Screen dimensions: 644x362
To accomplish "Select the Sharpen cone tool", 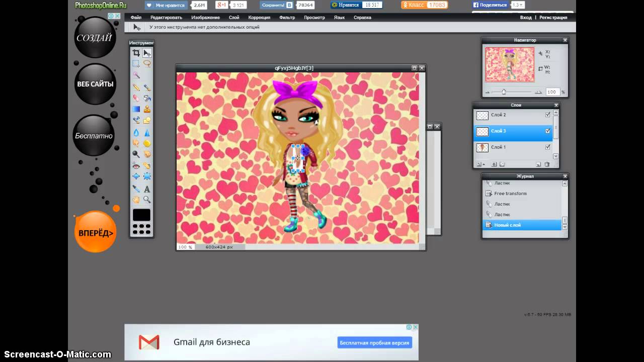I will (x=147, y=133).
